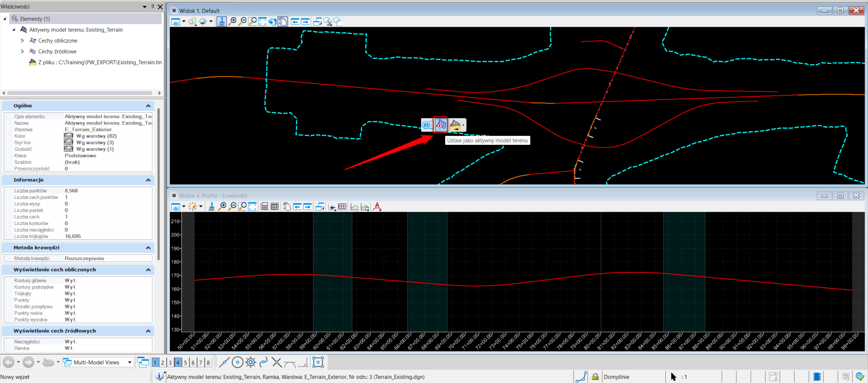Open the Multi-Model Views dropdown
The width and height of the screenshot is (868, 383).
click(130, 362)
